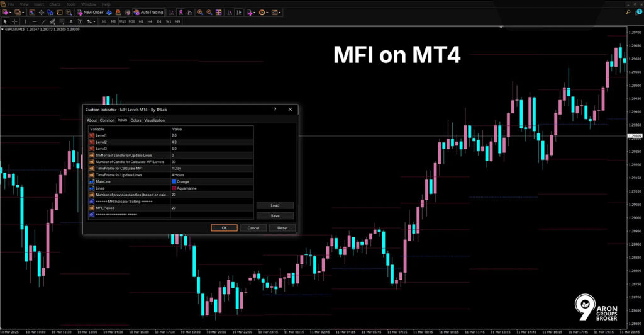Select the Cursor arrow tool

click(x=5, y=21)
